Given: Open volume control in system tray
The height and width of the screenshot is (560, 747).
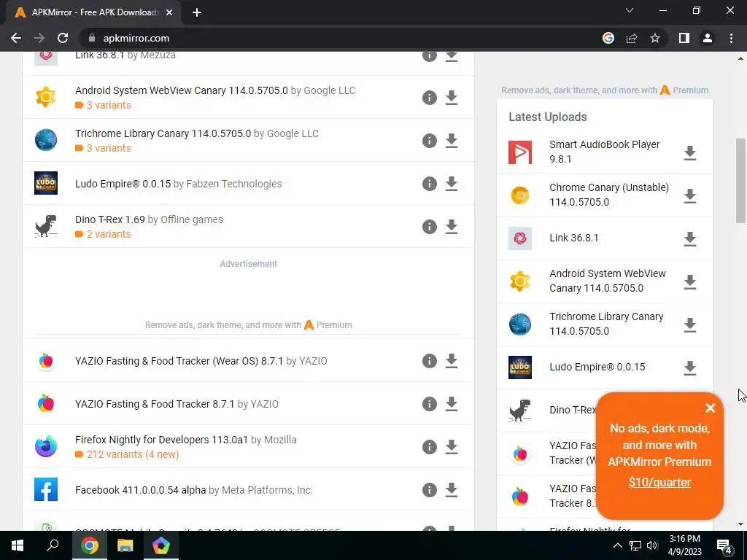Looking at the screenshot, I should [653, 545].
